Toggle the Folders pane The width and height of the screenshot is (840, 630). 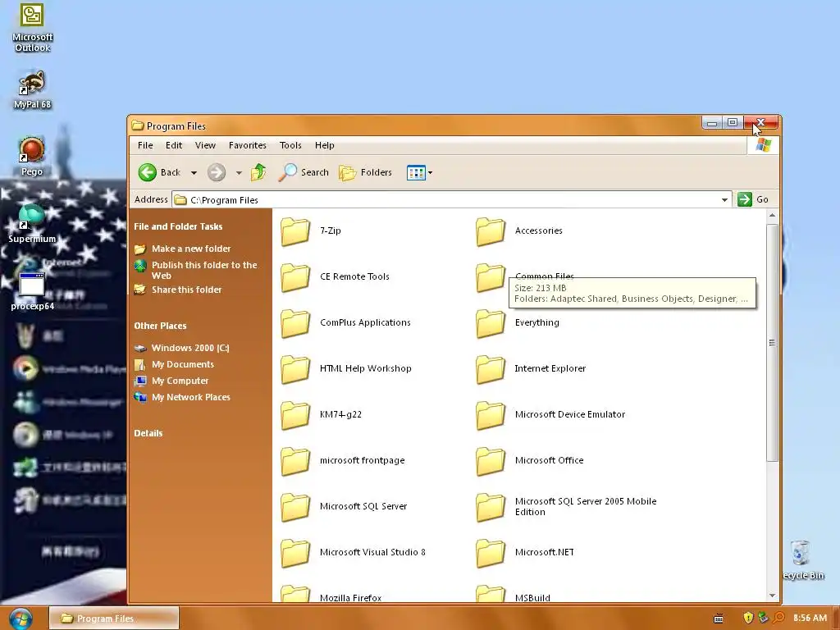coord(365,172)
